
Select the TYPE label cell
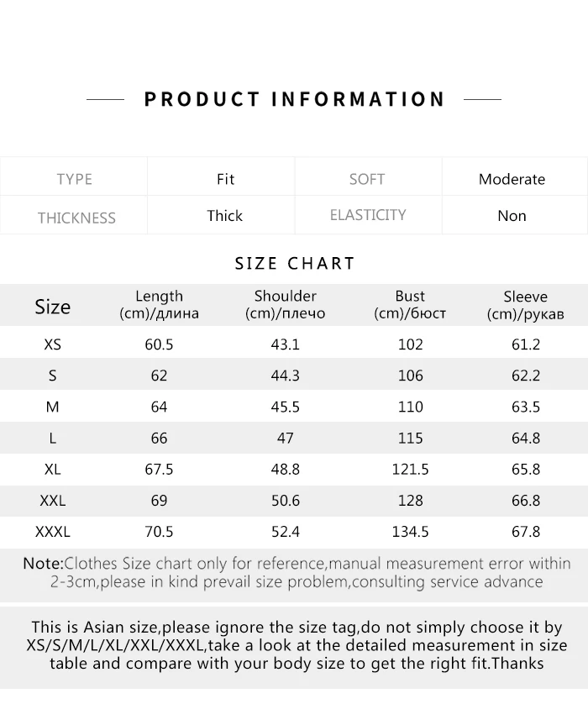click(x=74, y=179)
